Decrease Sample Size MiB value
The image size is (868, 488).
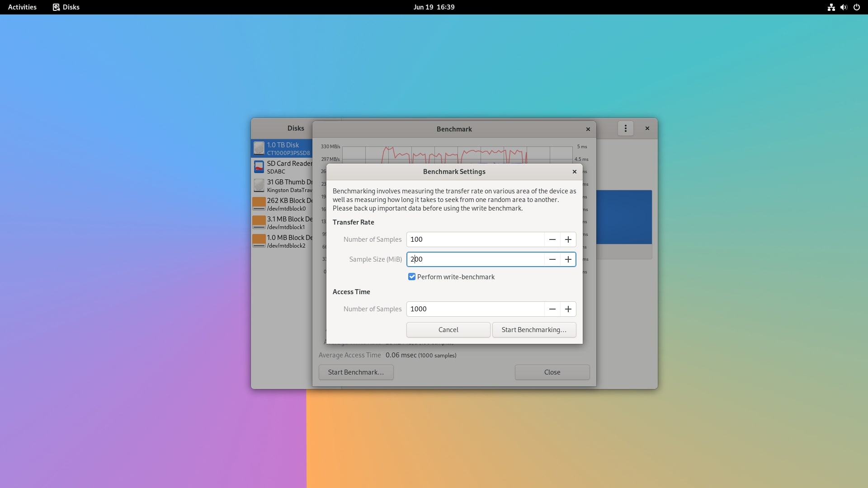click(552, 259)
